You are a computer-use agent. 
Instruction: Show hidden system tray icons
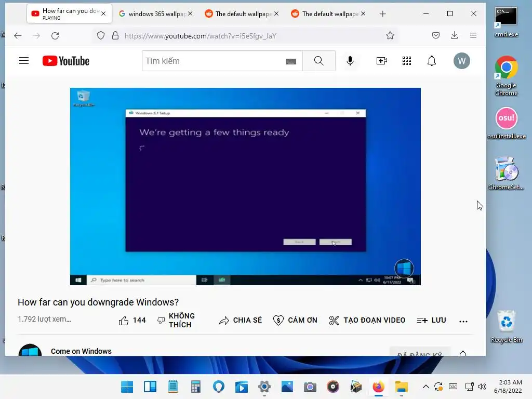(x=426, y=387)
